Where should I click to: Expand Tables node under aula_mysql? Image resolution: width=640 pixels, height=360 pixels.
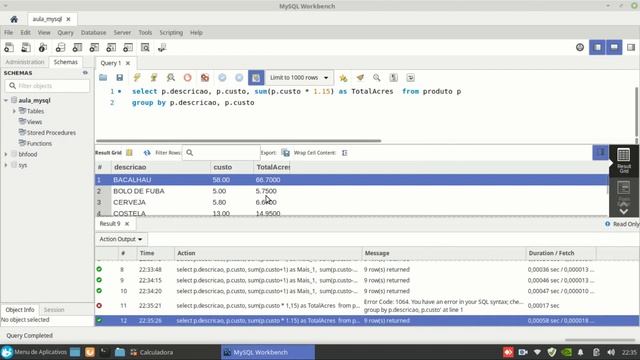click(14, 111)
